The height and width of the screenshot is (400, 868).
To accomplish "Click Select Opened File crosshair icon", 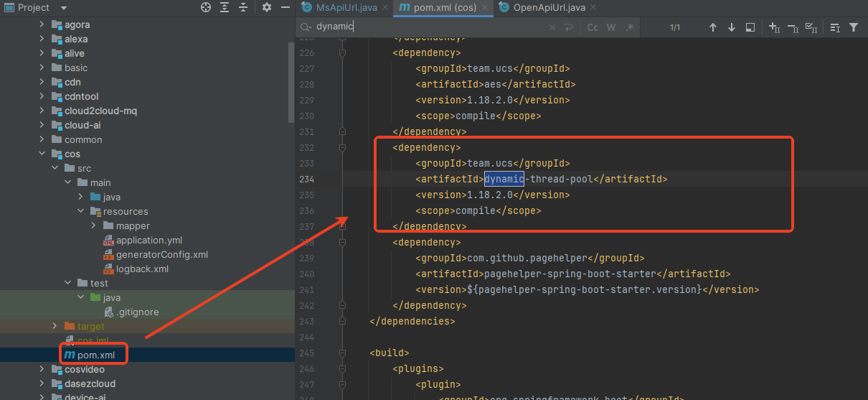I will click(206, 7).
